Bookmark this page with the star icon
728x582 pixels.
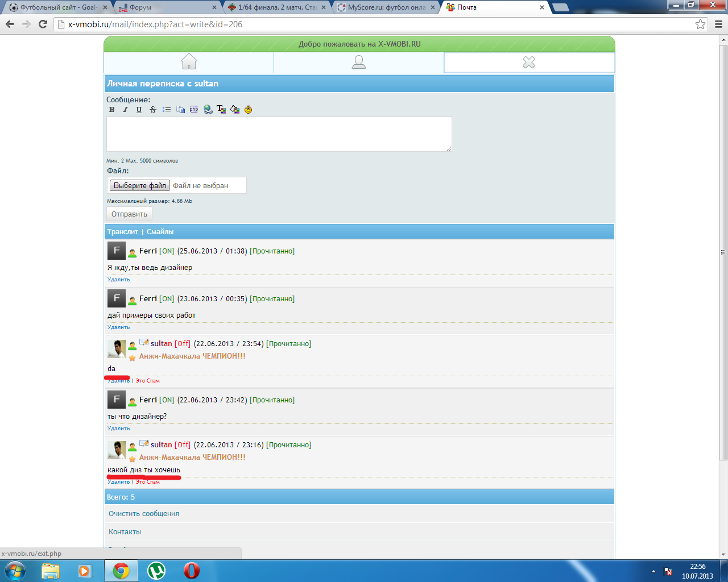click(x=701, y=24)
